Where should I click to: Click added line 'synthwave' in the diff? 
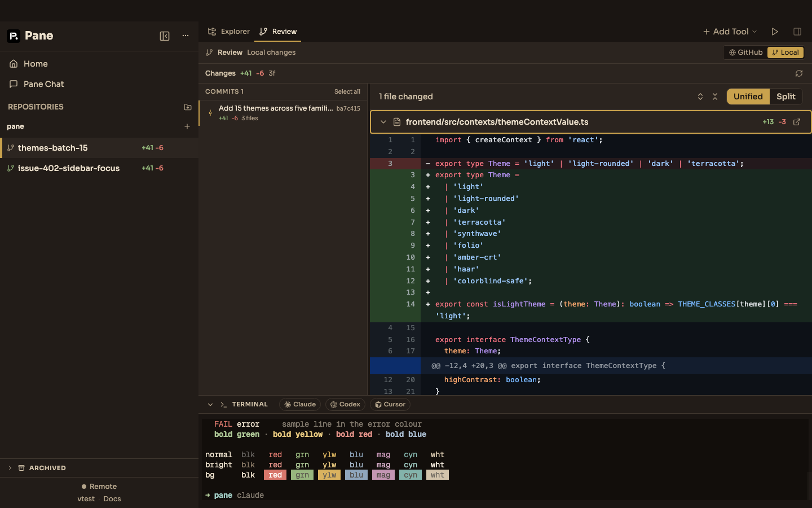click(x=591, y=234)
